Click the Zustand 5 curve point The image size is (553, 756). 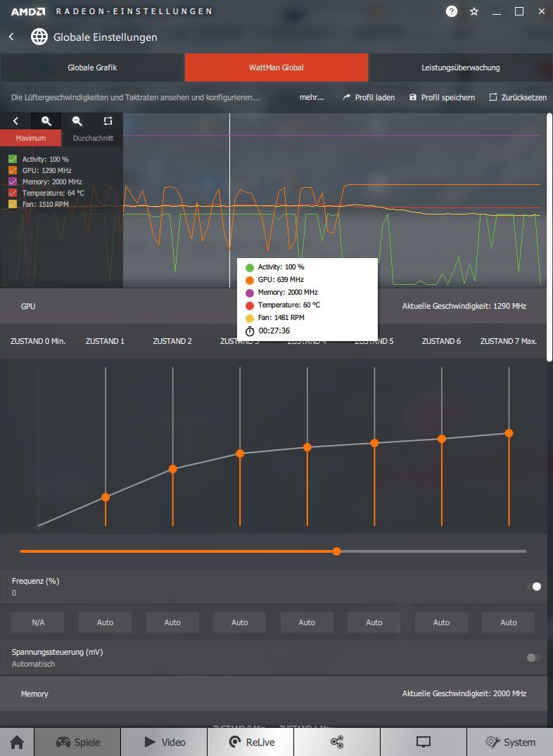click(x=374, y=443)
